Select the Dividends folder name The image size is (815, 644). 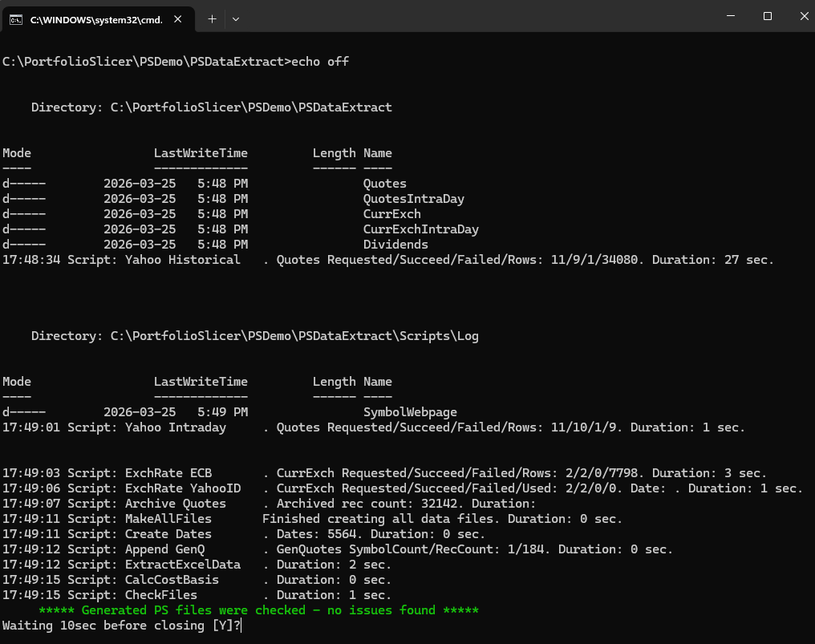coord(395,244)
